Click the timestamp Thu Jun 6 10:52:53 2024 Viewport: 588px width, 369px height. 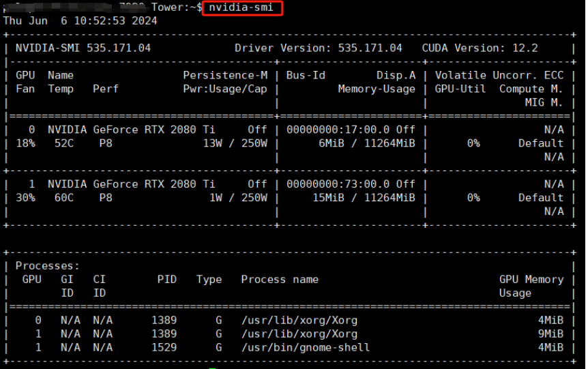click(x=80, y=20)
